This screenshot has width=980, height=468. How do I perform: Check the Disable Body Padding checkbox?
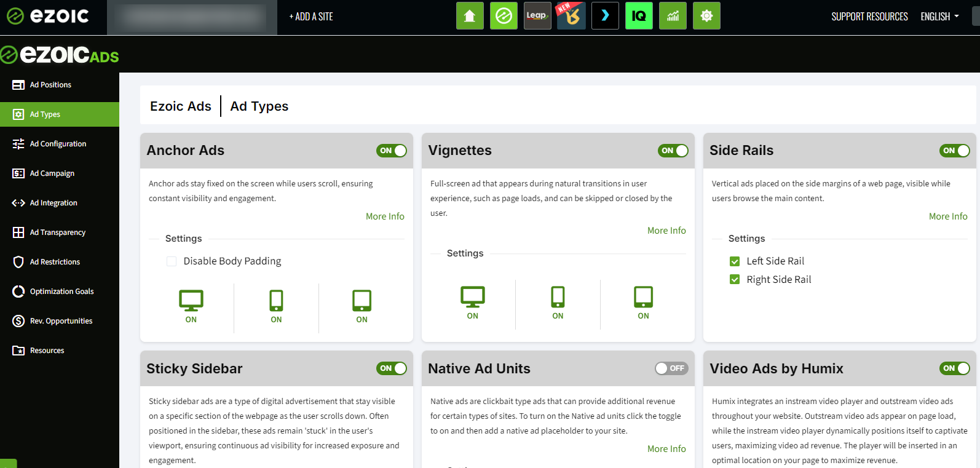click(x=172, y=261)
